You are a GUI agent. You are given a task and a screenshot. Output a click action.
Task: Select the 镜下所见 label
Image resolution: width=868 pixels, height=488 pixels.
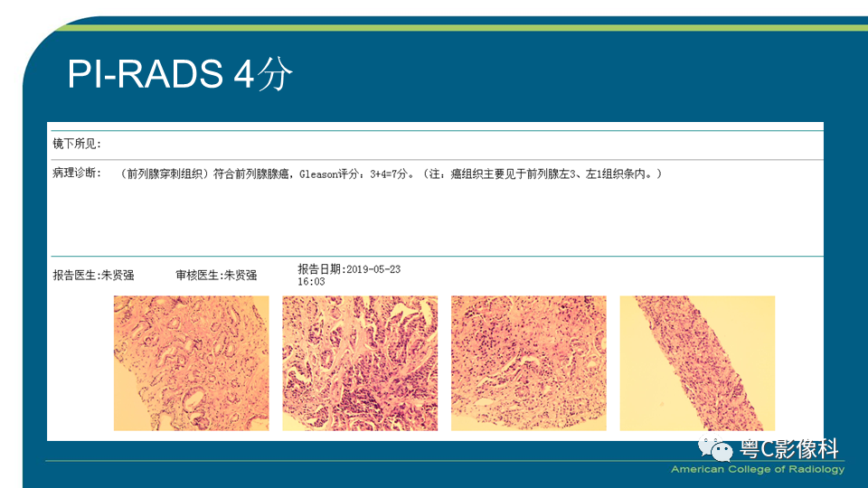click(x=77, y=144)
